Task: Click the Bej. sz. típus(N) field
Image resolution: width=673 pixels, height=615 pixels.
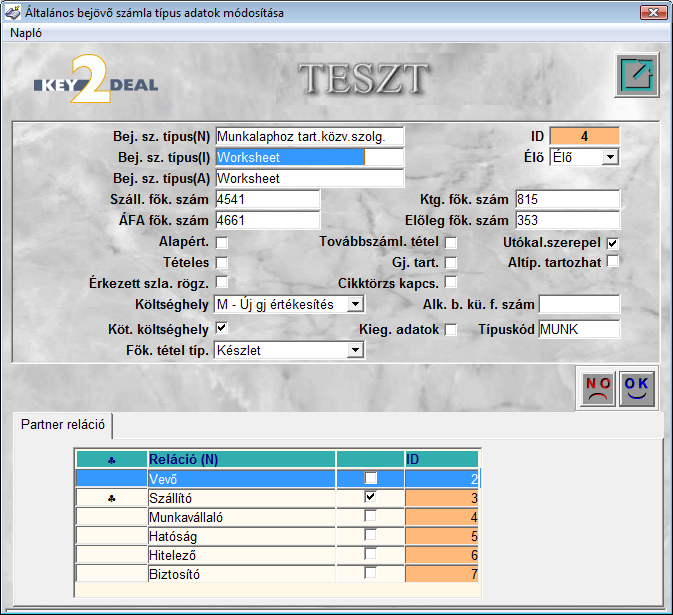Action: coord(309,136)
